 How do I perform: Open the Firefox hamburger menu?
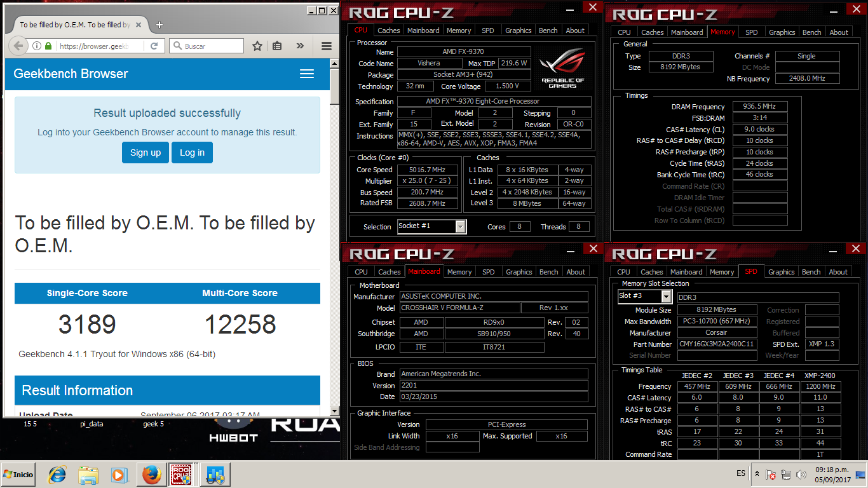pyautogui.click(x=327, y=46)
